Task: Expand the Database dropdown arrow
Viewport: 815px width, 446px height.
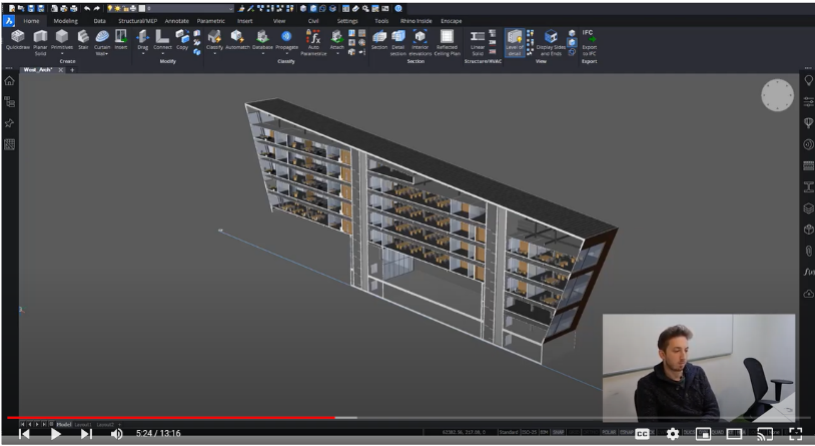Action: (x=262, y=54)
